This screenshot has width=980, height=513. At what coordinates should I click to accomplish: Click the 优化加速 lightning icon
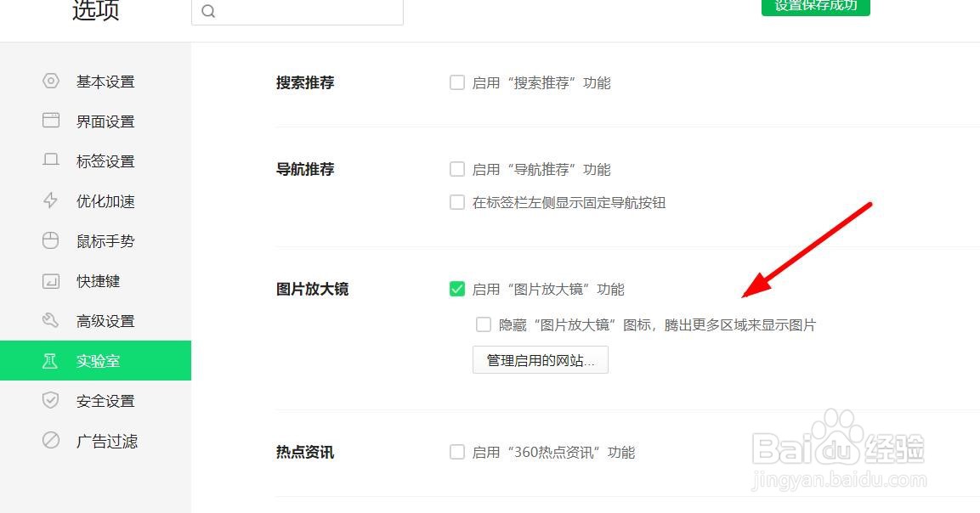(x=51, y=200)
